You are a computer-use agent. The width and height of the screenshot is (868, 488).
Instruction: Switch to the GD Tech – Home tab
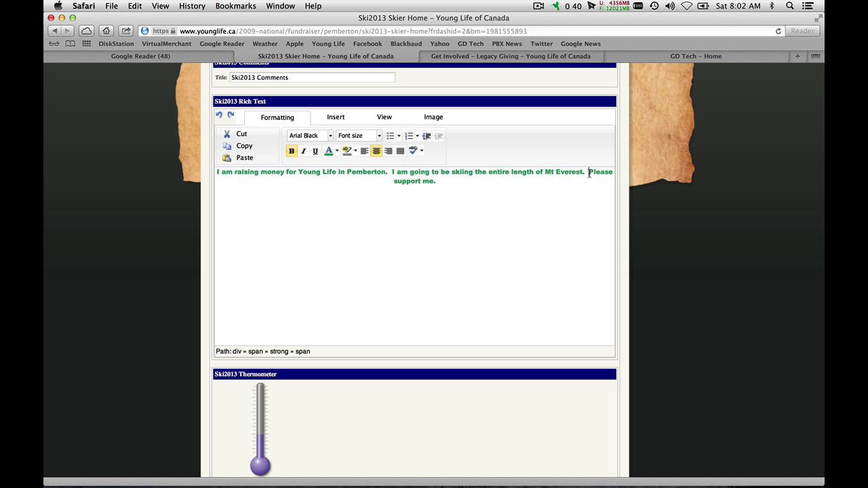click(696, 56)
